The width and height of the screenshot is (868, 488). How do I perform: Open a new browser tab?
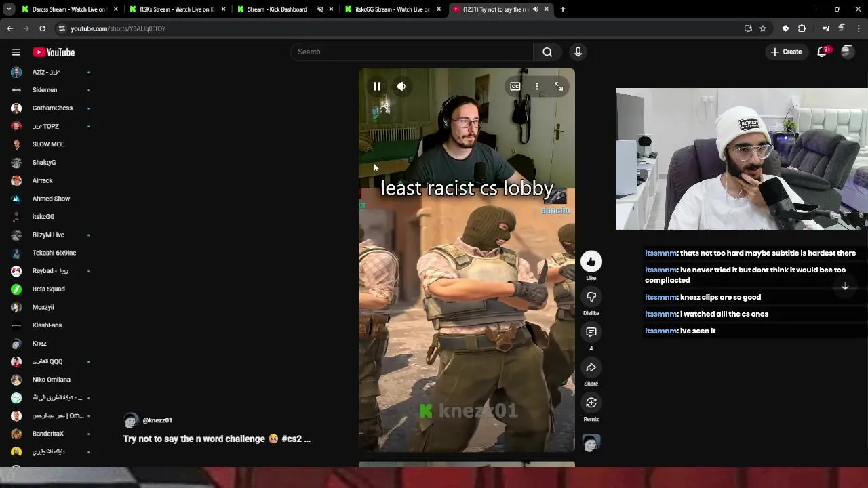click(x=562, y=9)
